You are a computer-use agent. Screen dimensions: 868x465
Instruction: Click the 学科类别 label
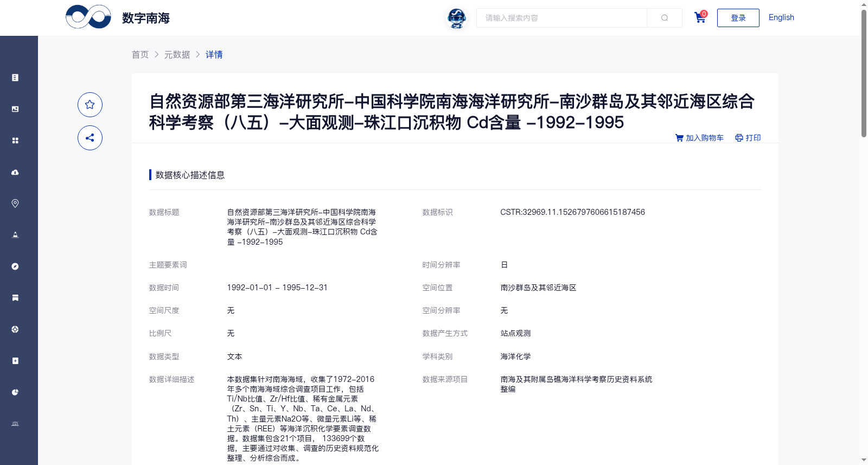[x=437, y=356]
